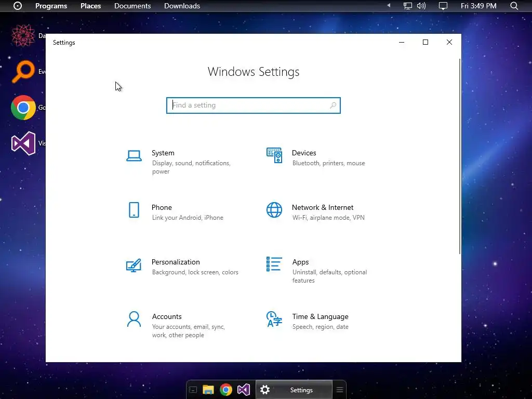
Task: Choose the Personalization paintbrush icon
Action: 134,265
